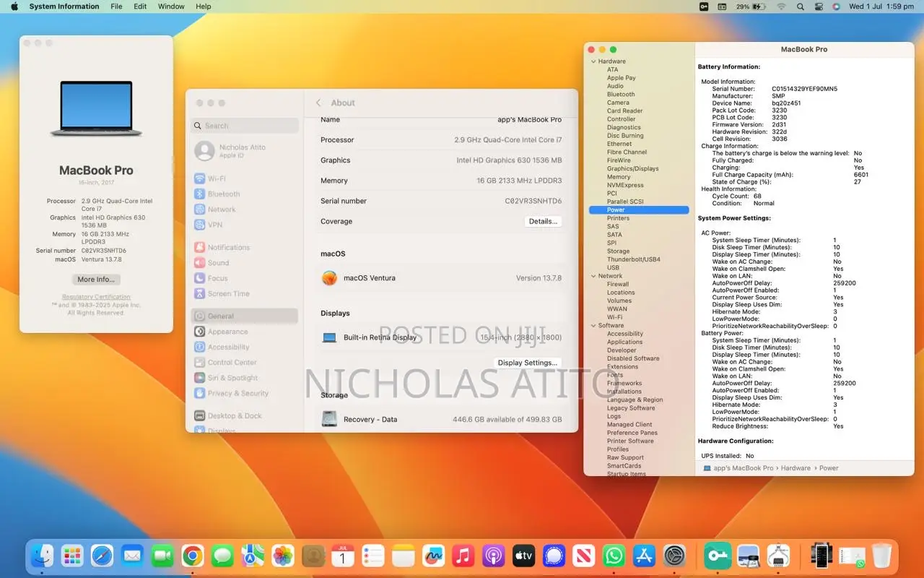Open WhatsApp from the Dock
The image size is (924, 578).
pyautogui.click(x=614, y=556)
